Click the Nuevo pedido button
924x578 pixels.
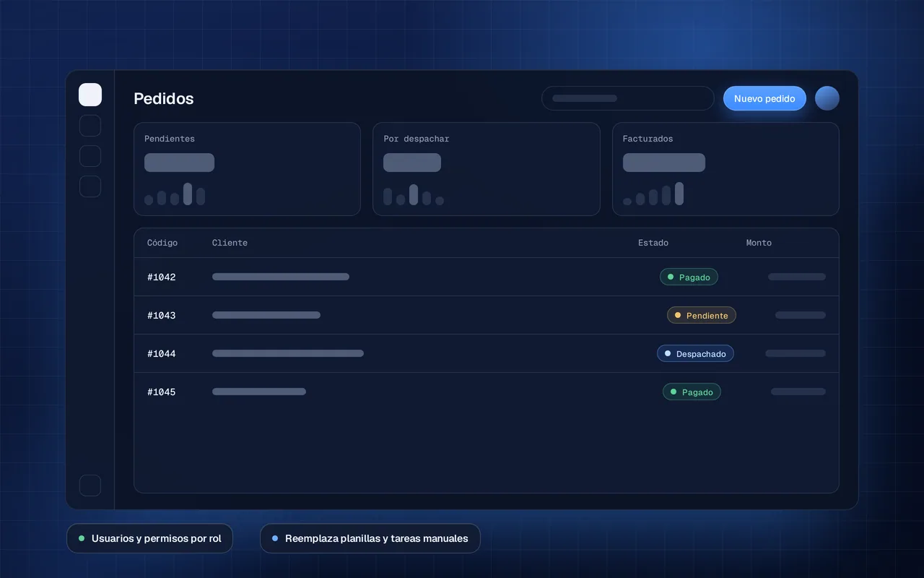click(764, 98)
